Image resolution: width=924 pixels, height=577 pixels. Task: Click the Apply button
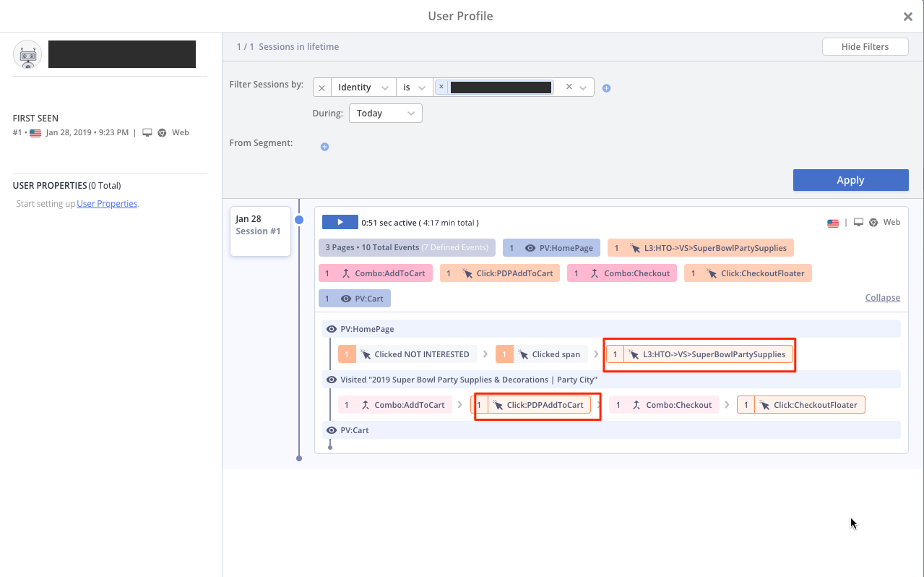850,180
